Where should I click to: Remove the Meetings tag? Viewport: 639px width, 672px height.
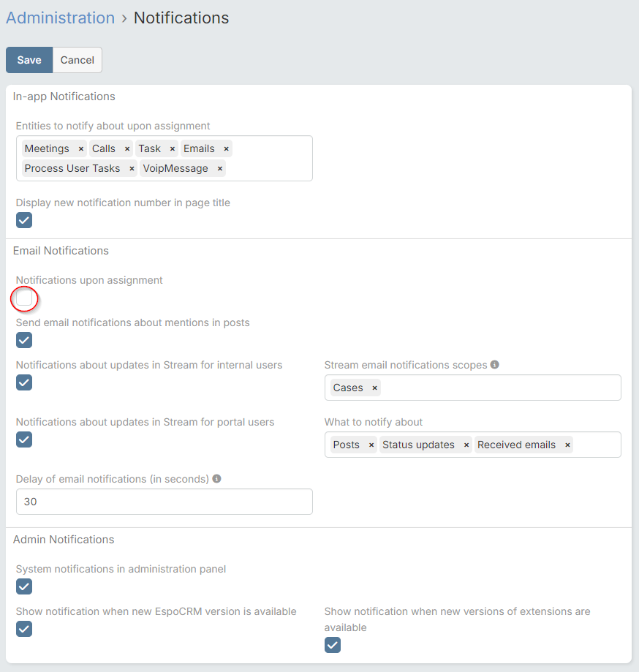click(x=80, y=149)
